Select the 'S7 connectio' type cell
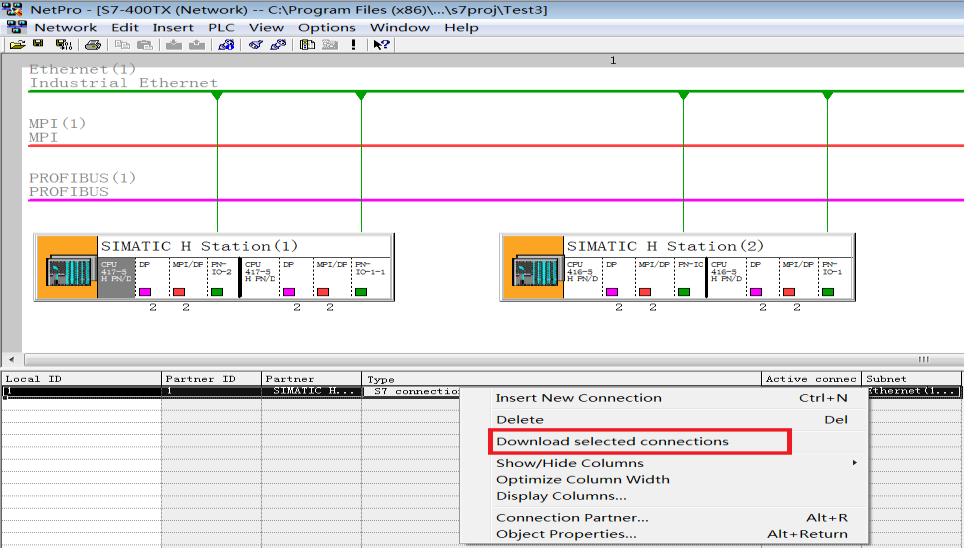 click(x=412, y=391)
